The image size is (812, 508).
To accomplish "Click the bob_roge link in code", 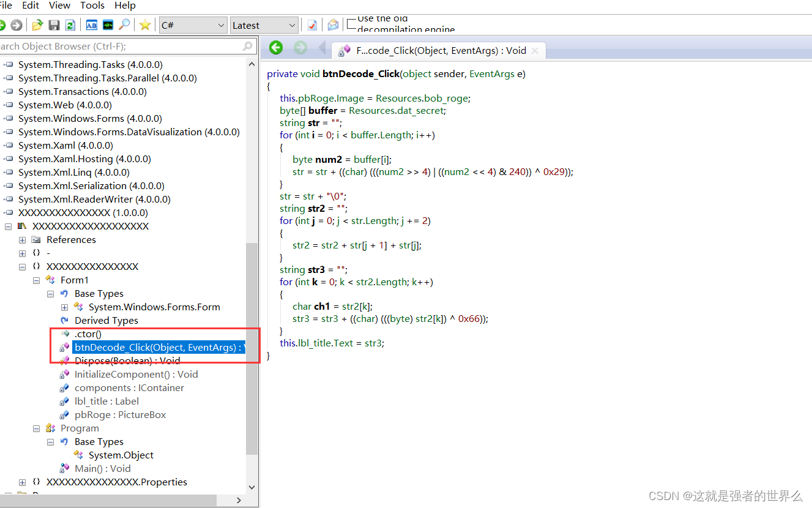I will [446, 99].
